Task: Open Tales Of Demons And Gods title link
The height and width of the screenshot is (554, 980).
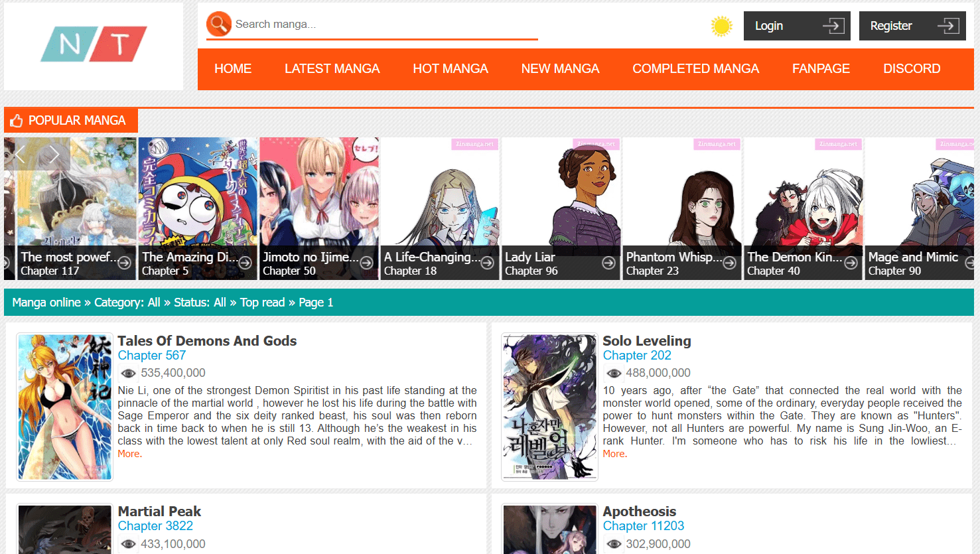Action: (207, 341)
